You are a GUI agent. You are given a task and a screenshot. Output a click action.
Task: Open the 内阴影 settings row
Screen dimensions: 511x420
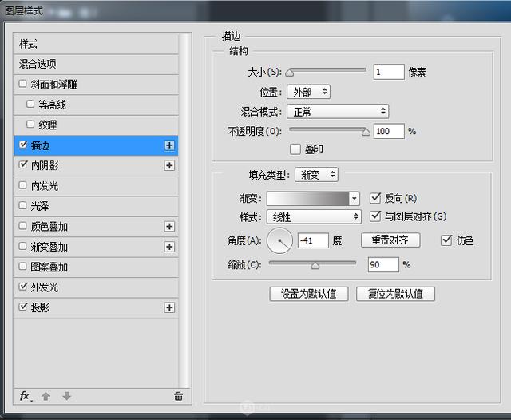pyautogui.click(x=96, y=165)
